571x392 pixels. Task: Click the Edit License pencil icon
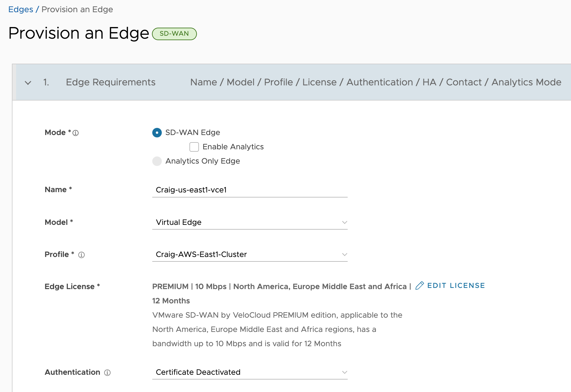click(420, 286)
